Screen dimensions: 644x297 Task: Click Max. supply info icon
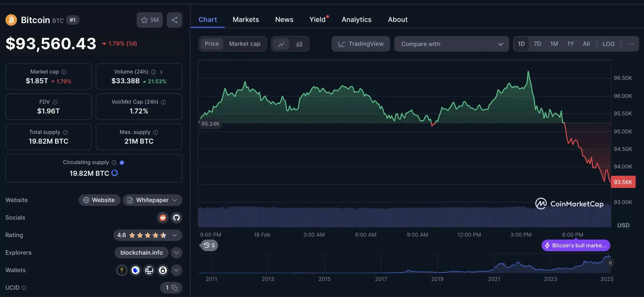click(155, 132)
